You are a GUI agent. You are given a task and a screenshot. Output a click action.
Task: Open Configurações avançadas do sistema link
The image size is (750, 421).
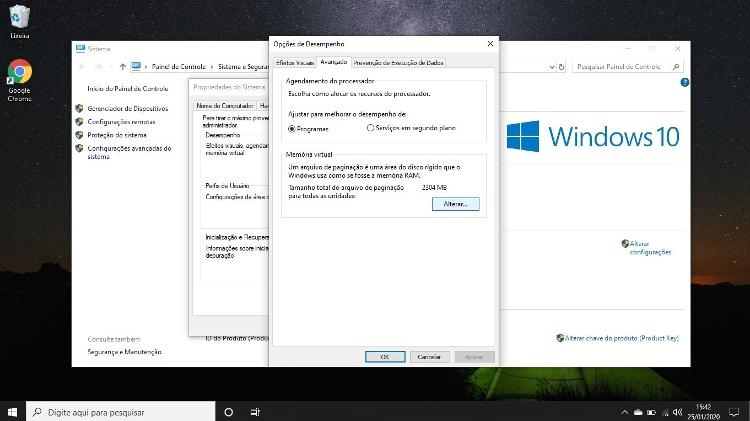pyautogui.click(x=129, y=152)
